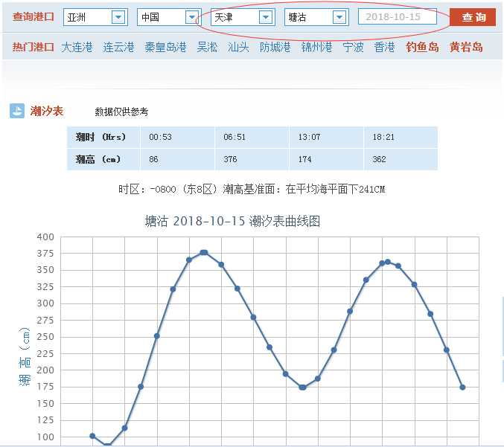Select the 13:07 tide time cell
This screenshot has height=447, width=504.
(326, 137)
